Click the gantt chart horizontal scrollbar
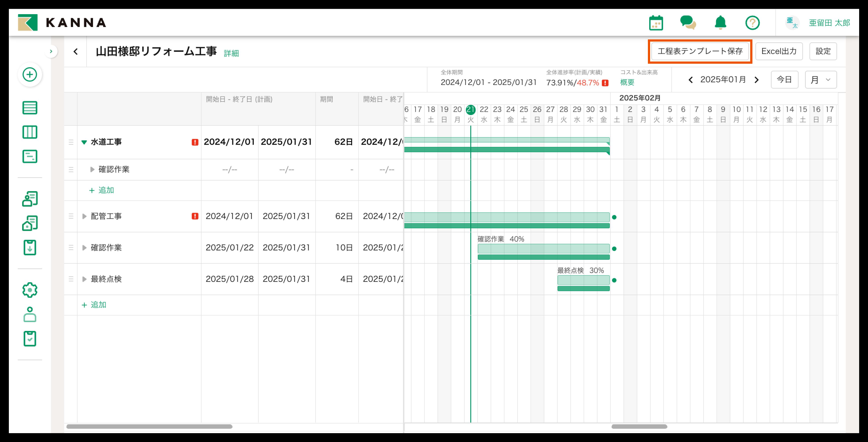Image resolution: width=868 pixels, height=442 pixels. point(639,427)
